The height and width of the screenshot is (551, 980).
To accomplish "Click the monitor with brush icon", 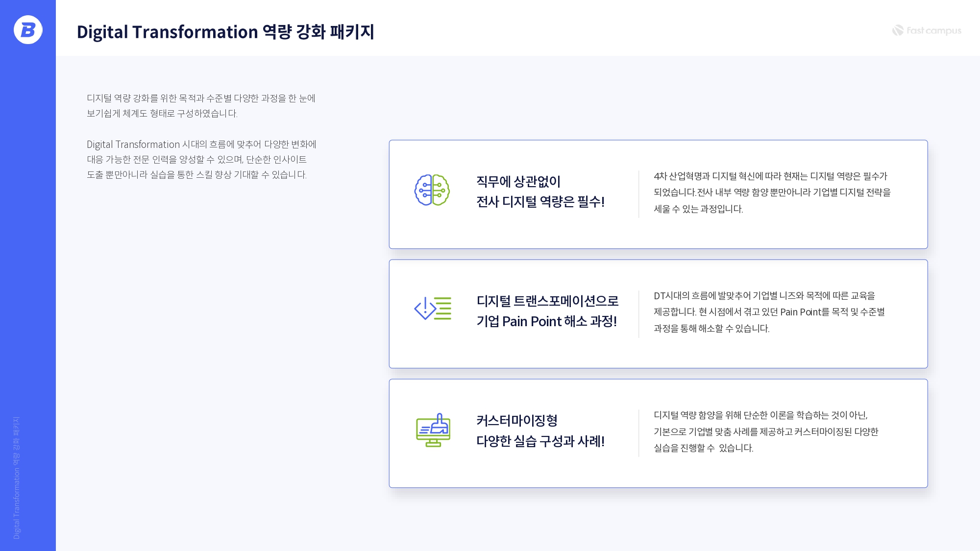I will coord(433,430).
